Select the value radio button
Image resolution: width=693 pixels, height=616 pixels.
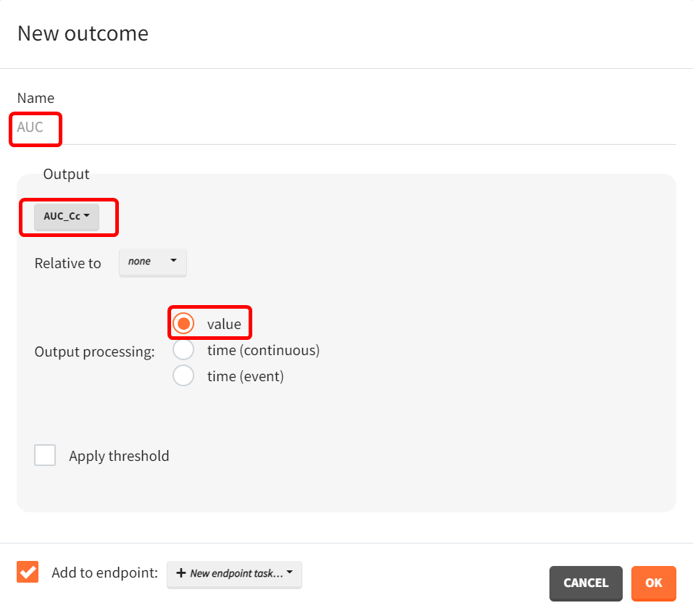(x=184, y=323)
